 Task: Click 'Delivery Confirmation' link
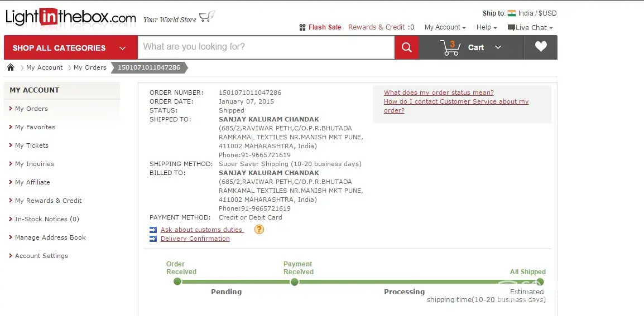(195, 239)
